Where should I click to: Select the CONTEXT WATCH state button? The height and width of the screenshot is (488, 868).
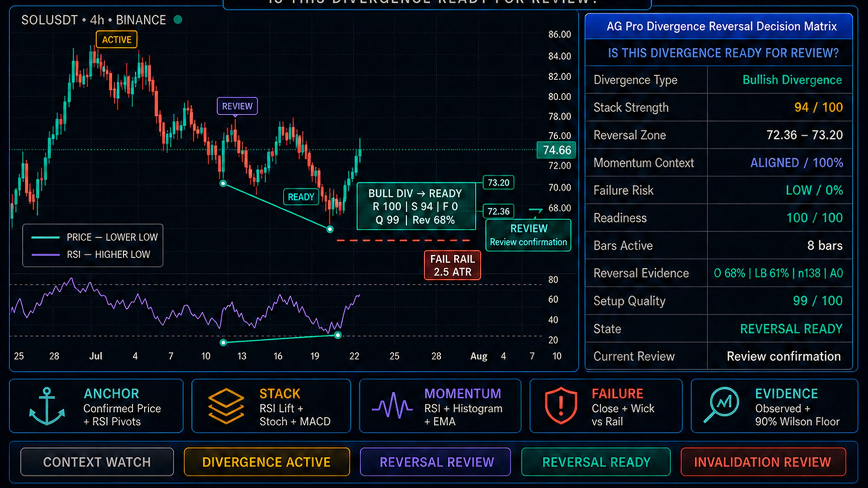tap(97, 462)
